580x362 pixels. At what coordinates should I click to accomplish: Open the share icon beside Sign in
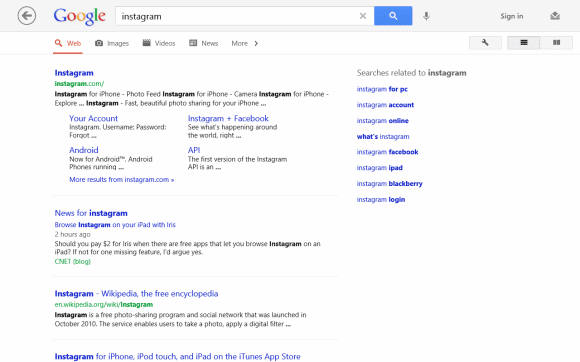click(555, 16)
